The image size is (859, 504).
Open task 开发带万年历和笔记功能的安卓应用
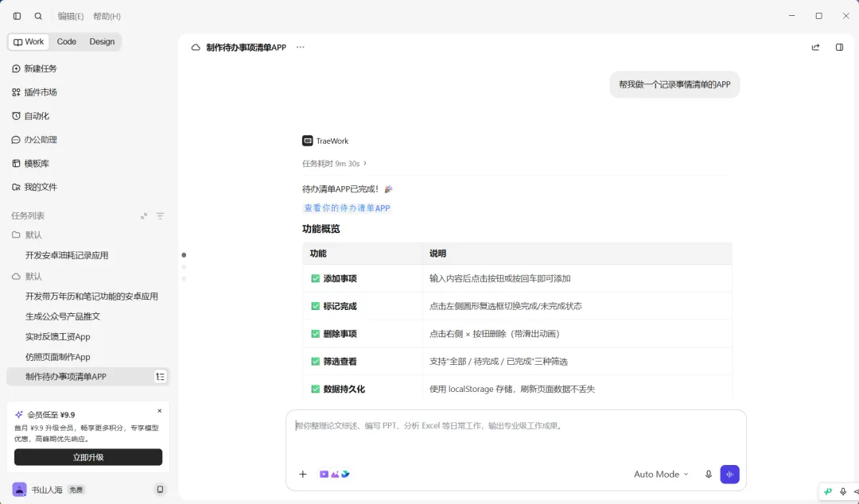(91, 297)
